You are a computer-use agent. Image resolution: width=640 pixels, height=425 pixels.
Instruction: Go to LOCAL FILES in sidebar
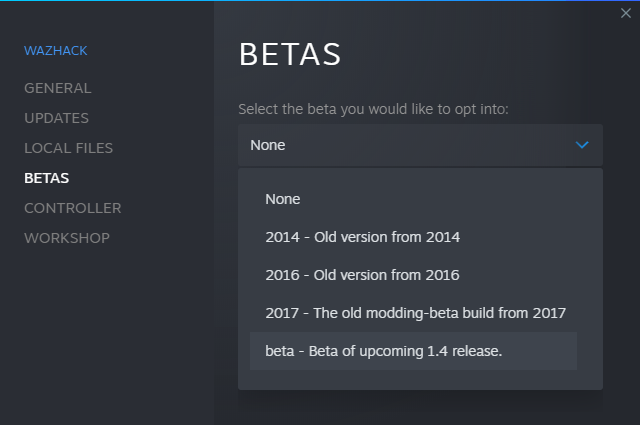[x=68, y=148]
